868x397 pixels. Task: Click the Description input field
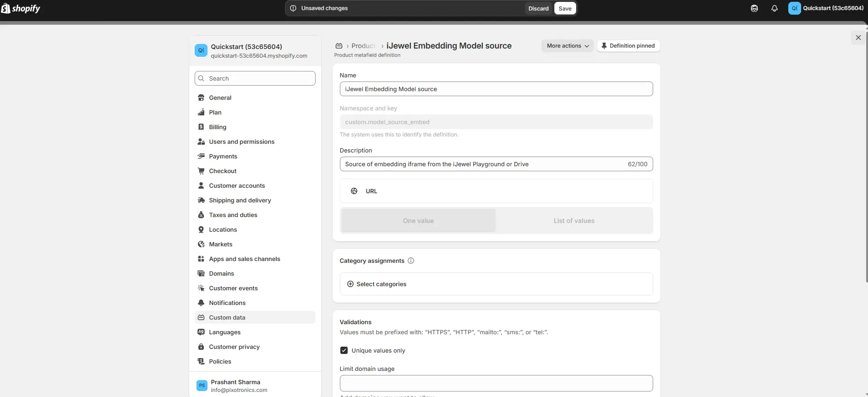coord(496,164)
